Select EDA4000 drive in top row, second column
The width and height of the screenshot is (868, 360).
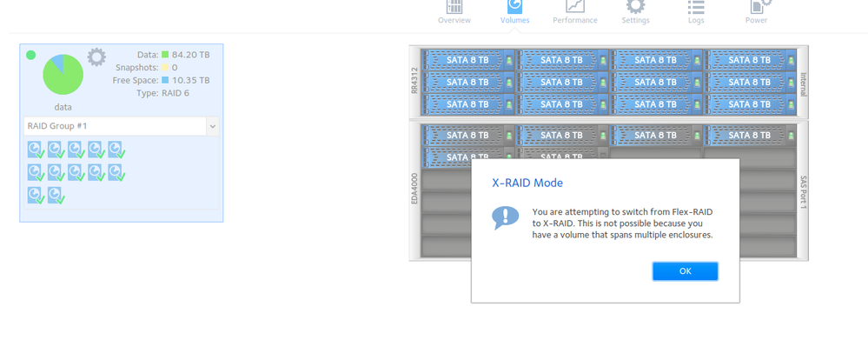click(562, 135)
